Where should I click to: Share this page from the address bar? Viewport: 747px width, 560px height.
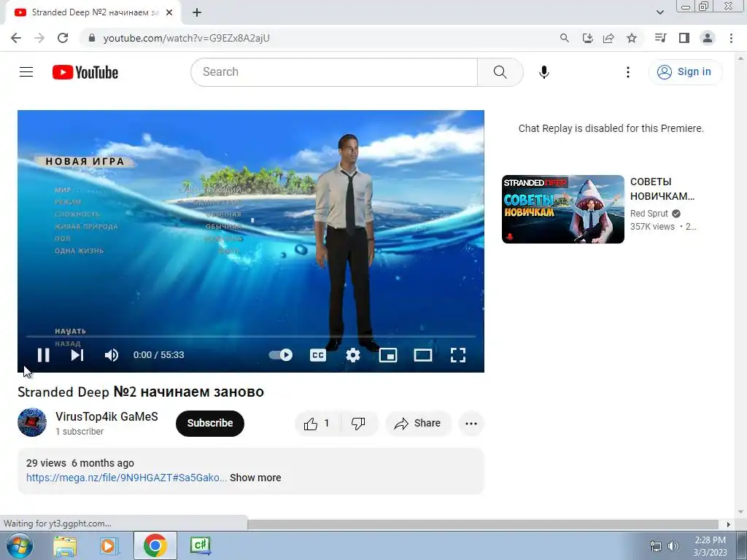coord(609,38)
